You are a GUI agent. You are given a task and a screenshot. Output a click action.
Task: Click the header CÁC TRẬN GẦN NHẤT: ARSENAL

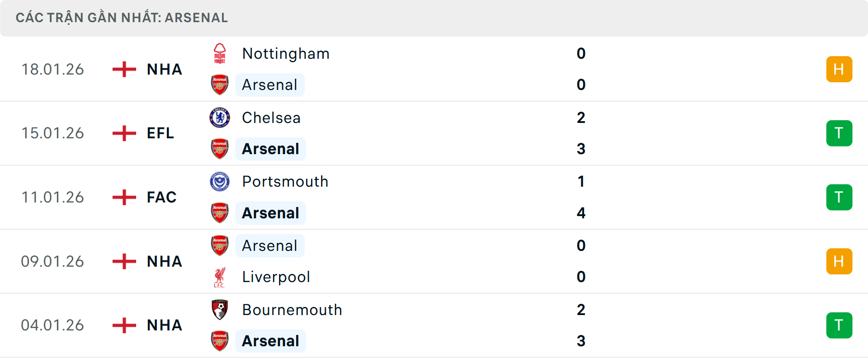[x=122, y=18]
